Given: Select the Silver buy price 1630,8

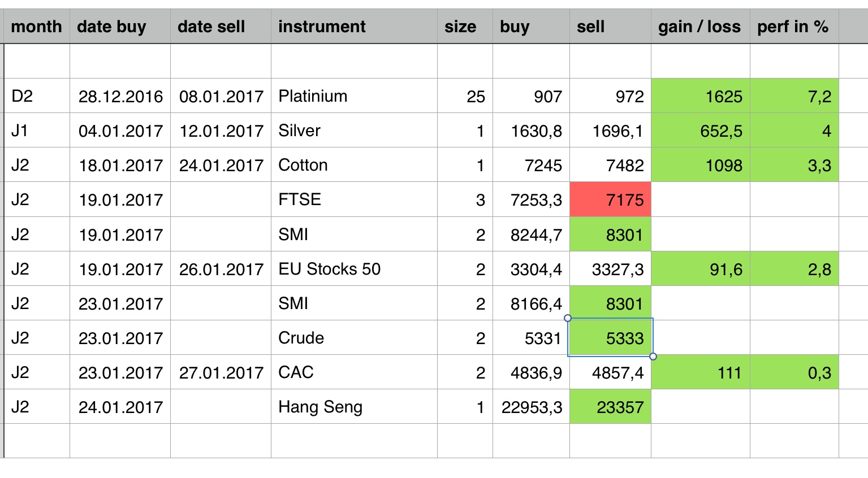Looking at the screenshot, I should pyautogui.click(x=531, y=131).
